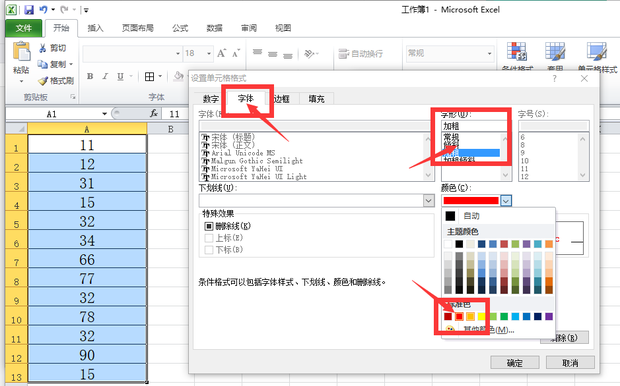Pick the standard purple color swatch
620x386 pixels.
point(549,316)
